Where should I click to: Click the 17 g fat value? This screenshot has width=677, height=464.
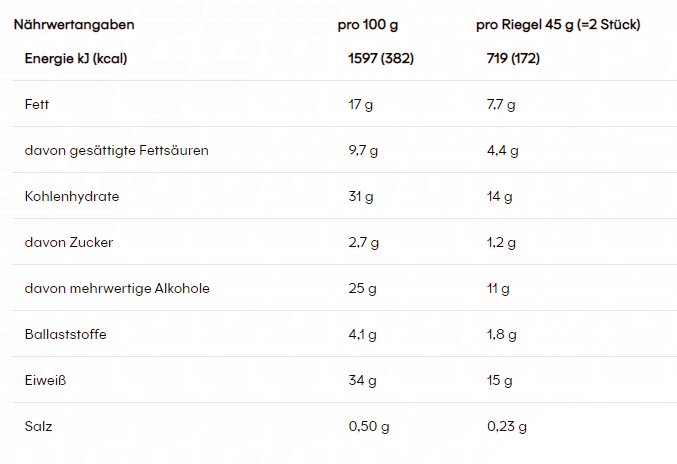point(361,105)
